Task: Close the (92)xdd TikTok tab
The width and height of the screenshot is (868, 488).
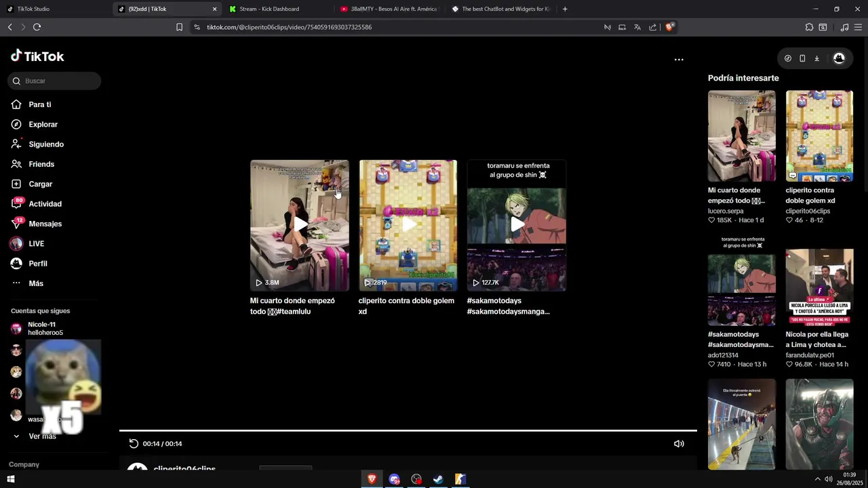Action: tap(214, 9)
